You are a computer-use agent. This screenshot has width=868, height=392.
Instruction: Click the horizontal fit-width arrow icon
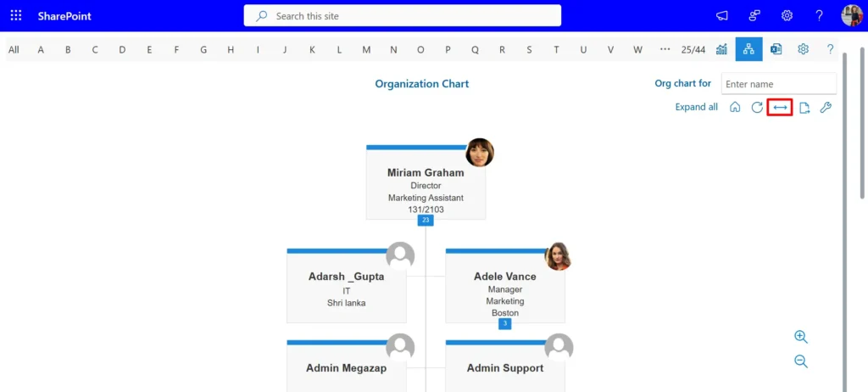[x=780, y=108]
